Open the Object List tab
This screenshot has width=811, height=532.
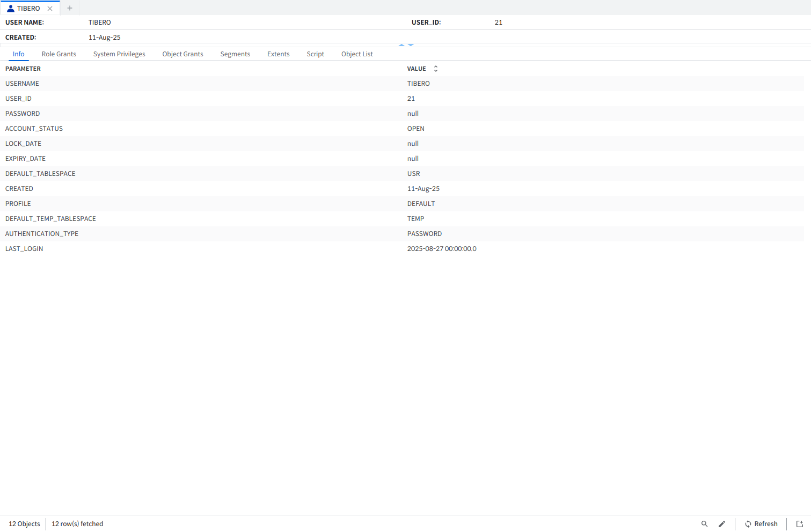point(357,54)
